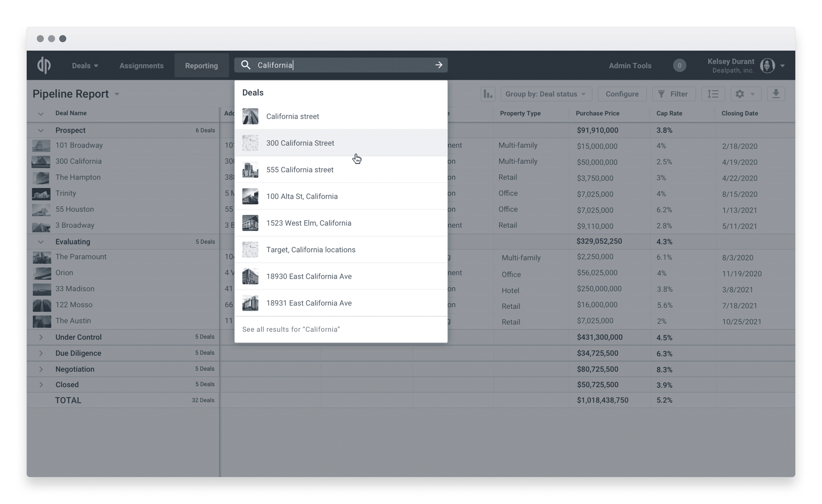Open the Deals menu
Viewport: 822px width, 504px height.
pyautogui.click(x=85, y=66)
